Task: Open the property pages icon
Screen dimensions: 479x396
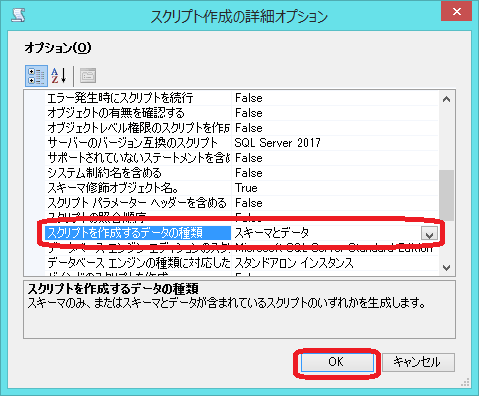Action: (88, 76)
